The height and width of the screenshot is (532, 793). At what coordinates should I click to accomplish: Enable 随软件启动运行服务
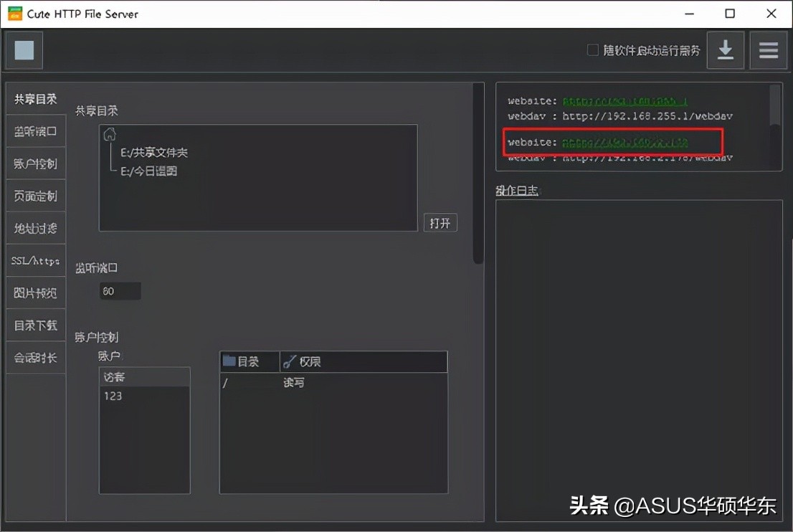click(x=592, y=49)
